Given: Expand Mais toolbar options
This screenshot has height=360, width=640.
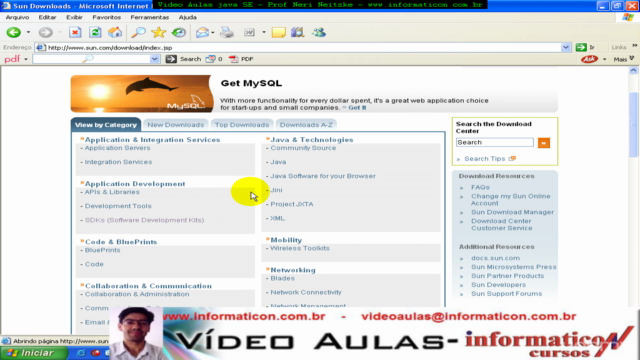Looking at the screenshot, I should pos(624,59).
